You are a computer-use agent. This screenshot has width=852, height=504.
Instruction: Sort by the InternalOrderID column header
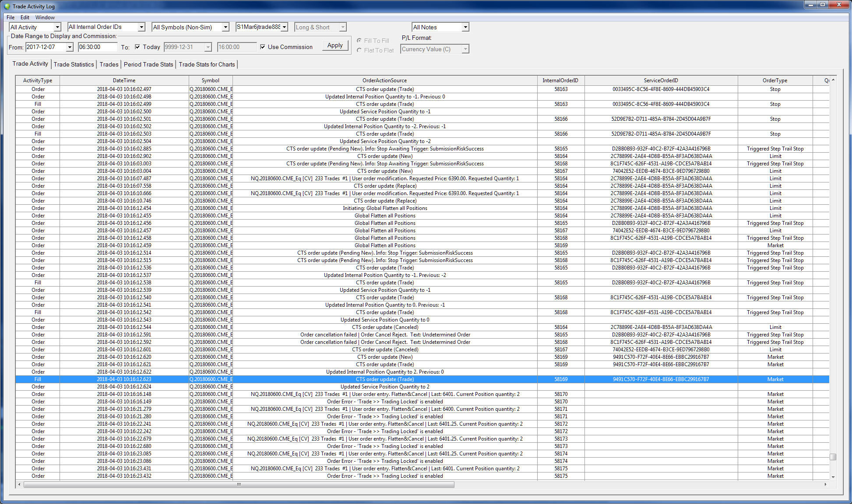coord(560,80)
